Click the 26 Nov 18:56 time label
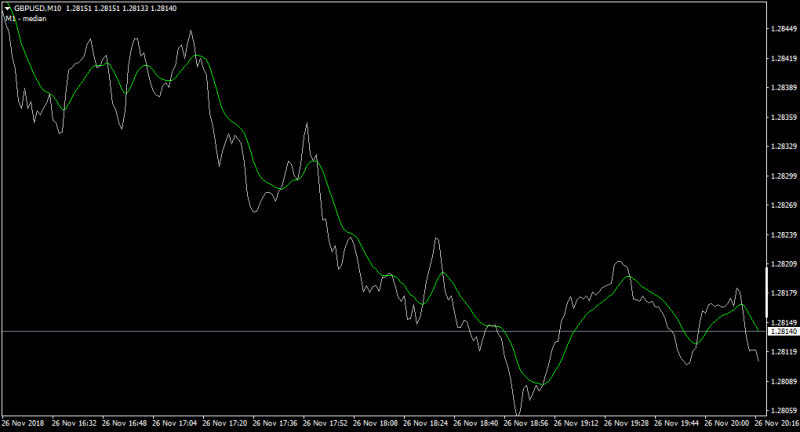800x432 pixels. (x=526, y=423)
